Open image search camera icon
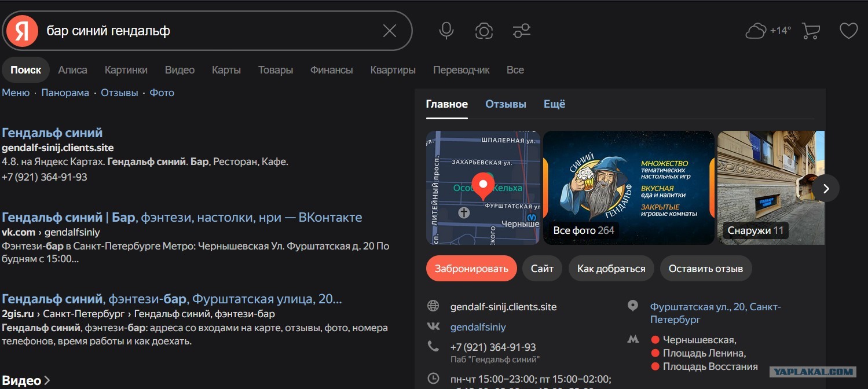The width and height of the screenshot is (868, 389). pyautogui.click(x=484, y=31)
